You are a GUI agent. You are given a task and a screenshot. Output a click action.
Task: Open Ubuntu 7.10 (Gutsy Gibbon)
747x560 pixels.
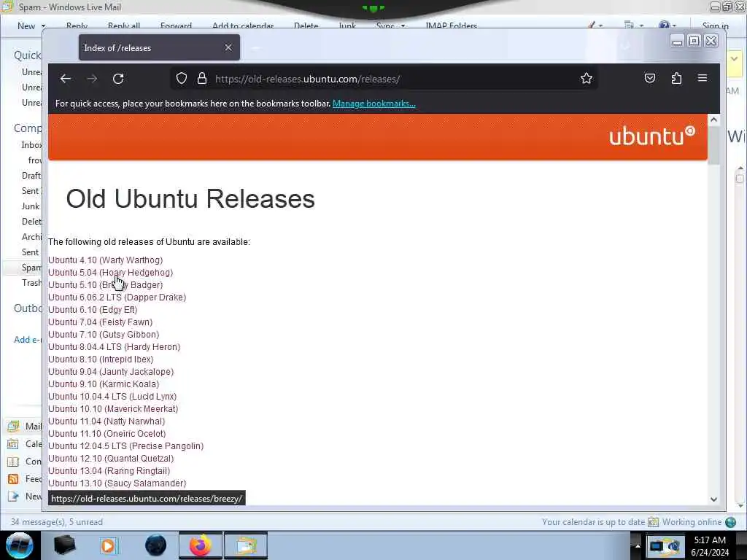click(104, 334)
